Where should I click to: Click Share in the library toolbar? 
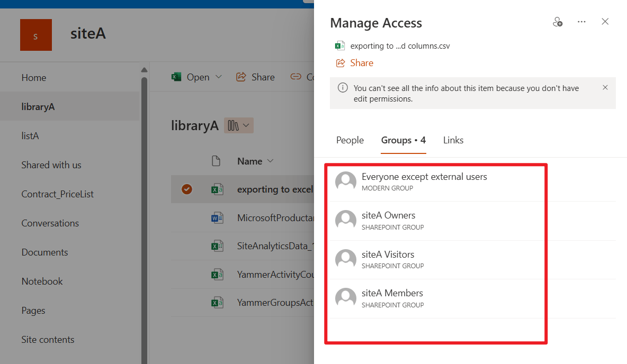[255, 77]
